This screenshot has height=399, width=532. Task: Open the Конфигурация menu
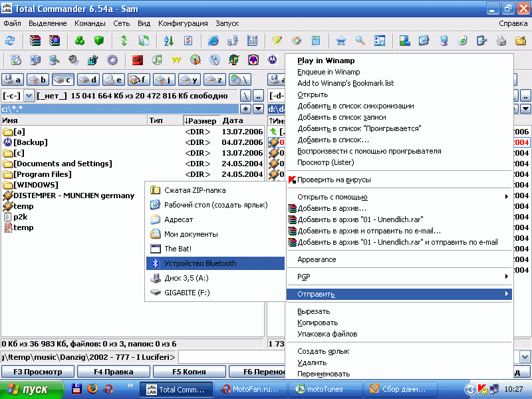click(x=183, y=23)
